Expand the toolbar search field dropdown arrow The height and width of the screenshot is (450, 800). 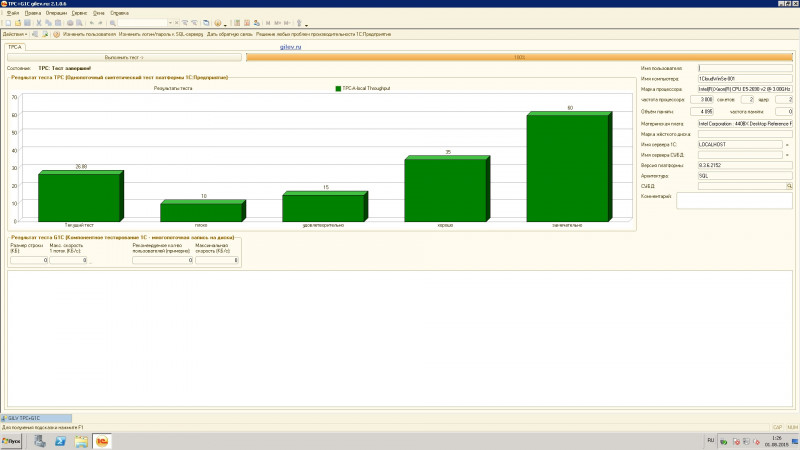171,22
